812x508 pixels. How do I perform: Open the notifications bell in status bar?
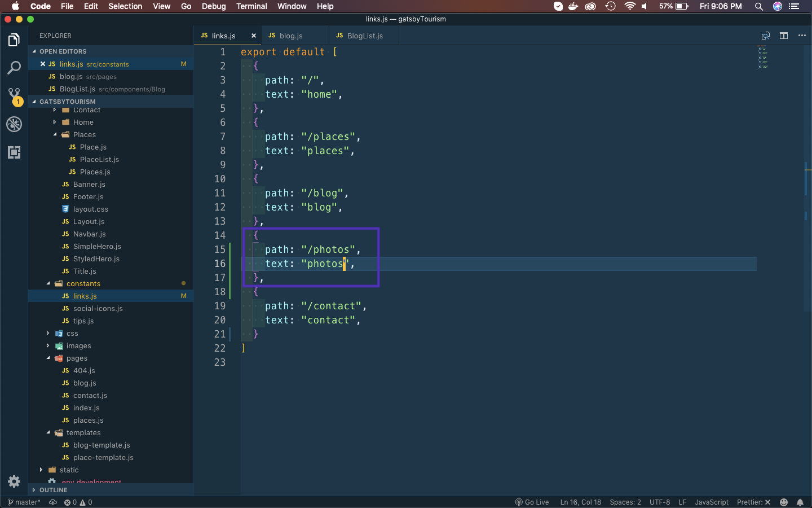click(x=800, y=502)
